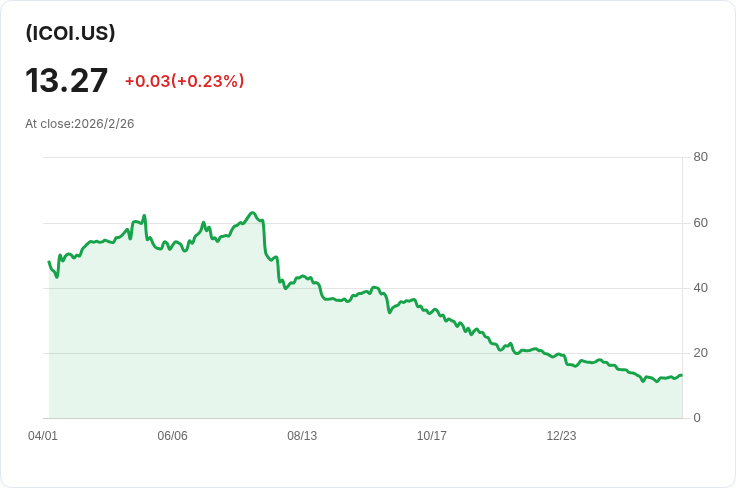Click the leftmost starting point of the line
This screenshot has height=488, width=736.
(49, 262)
